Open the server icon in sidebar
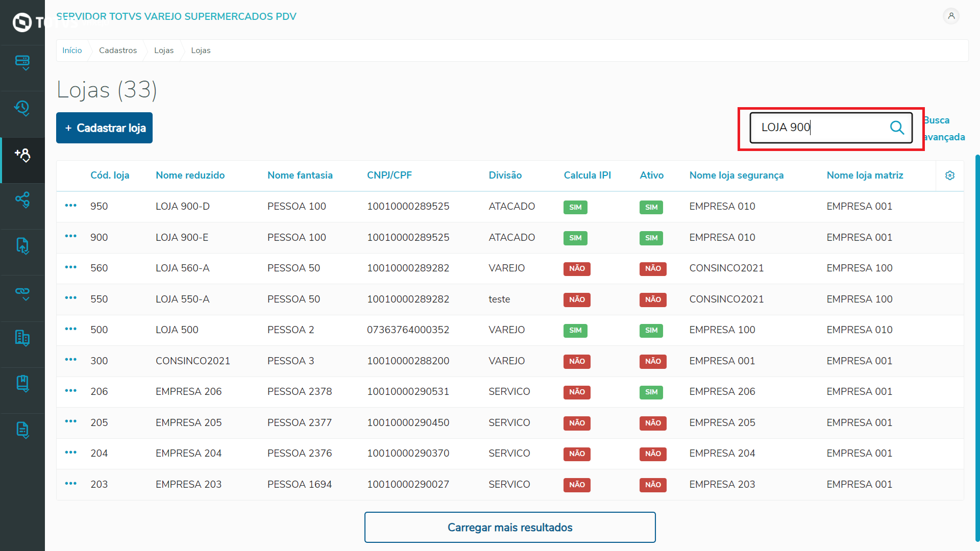The height and width of the screenshot is (551, 980). point(22,62)
